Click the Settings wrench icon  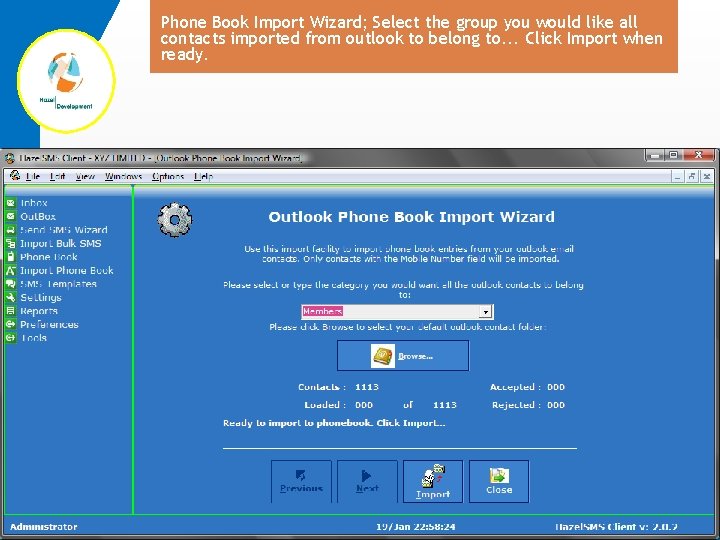[11, 298]
